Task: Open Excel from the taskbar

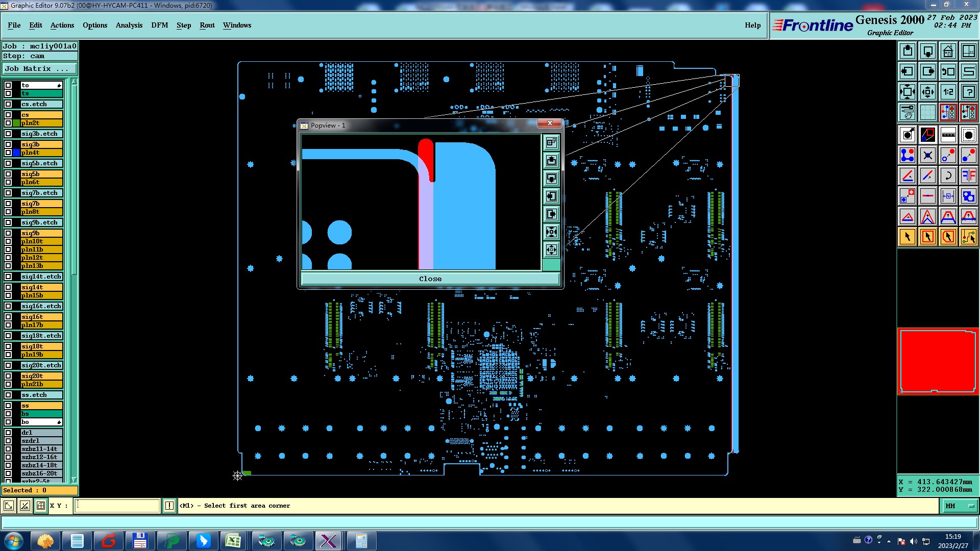Action: [233, 541]
